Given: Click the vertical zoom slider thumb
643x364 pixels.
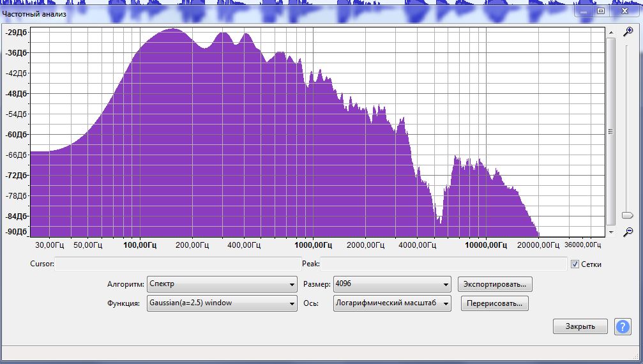Looking at the screenshot, I should pyautogui.click(x=628, y=215).
